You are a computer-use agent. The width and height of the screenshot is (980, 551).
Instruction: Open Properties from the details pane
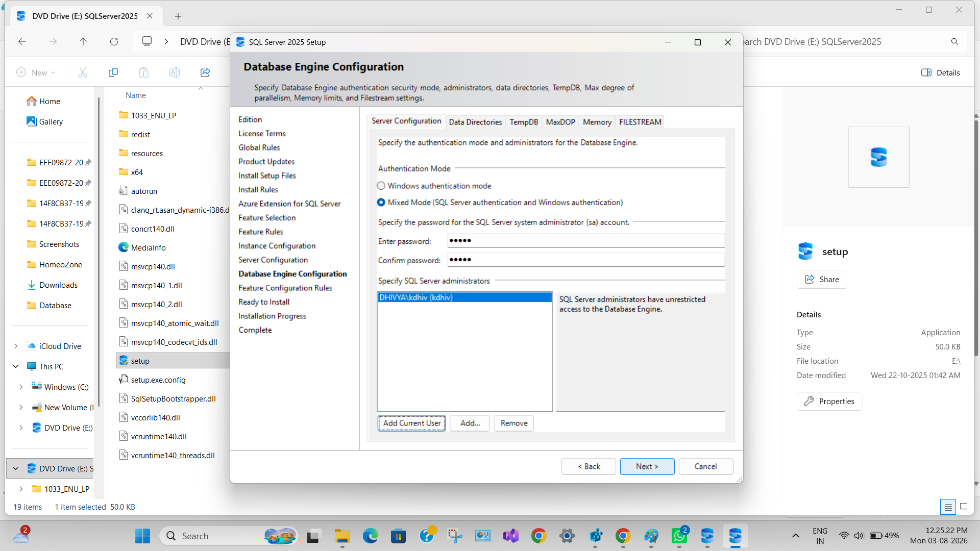click(829, 402)
